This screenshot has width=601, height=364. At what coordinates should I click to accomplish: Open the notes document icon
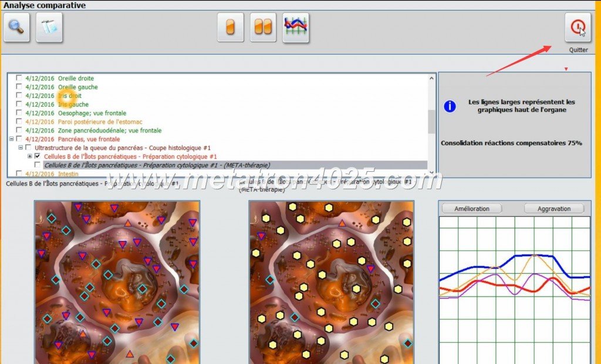pos(49,28)
